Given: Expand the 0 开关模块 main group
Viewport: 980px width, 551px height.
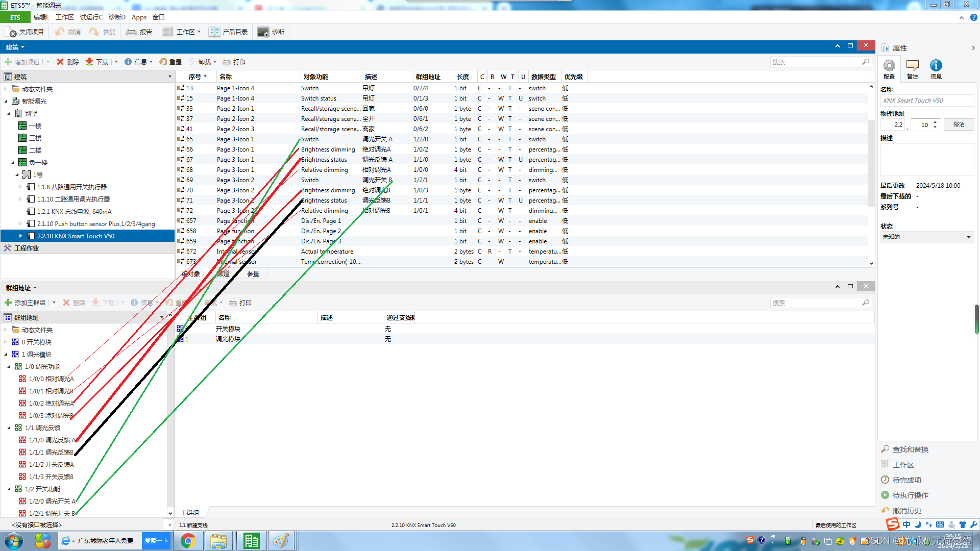Looking at the screenshot, I should (6, 342).
